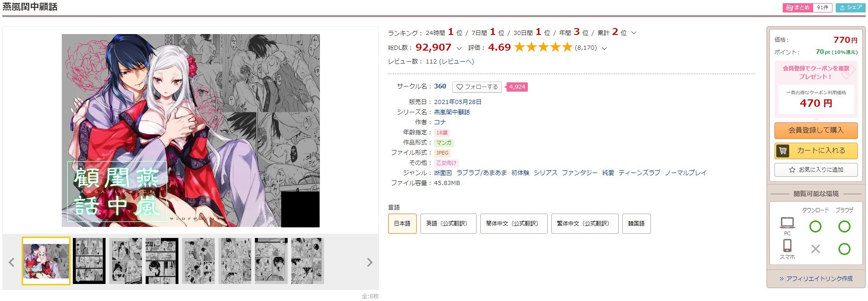Open the ファンタジー genre link
Image resolution: width=868 pixels, height=301 pixels.
tap(579, 173)
